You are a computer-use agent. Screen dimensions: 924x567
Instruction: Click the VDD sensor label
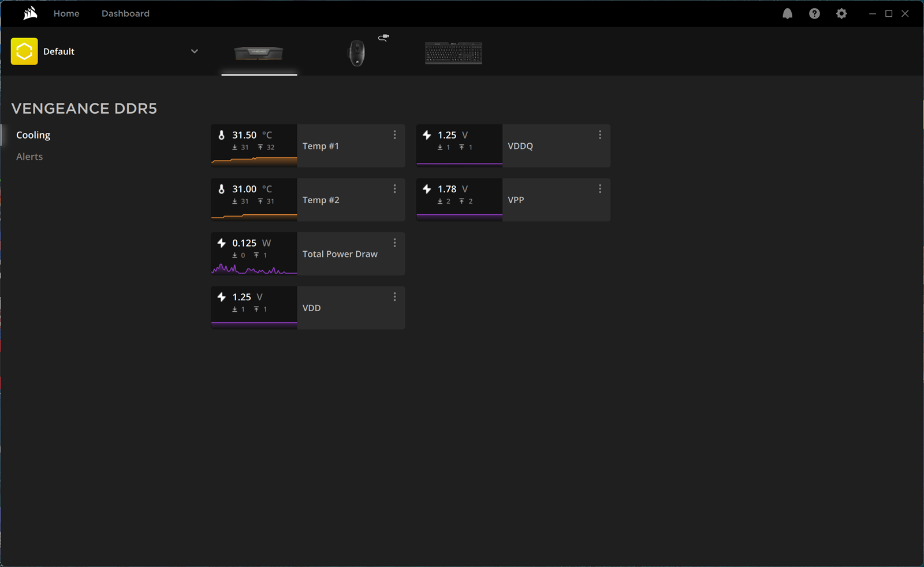click(x=311, y=308)
